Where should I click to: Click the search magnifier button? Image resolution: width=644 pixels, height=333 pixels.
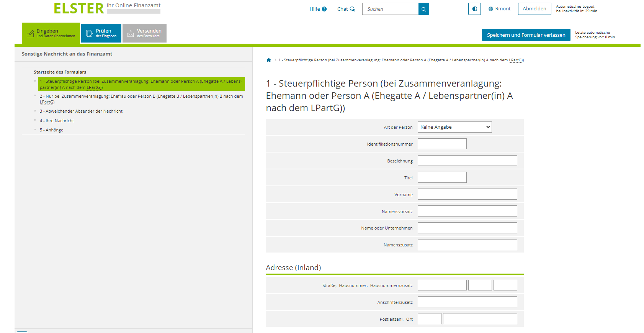[423, 9]
